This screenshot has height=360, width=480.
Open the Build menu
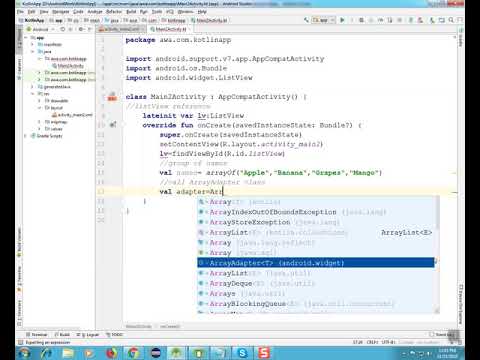coord(131,12)
